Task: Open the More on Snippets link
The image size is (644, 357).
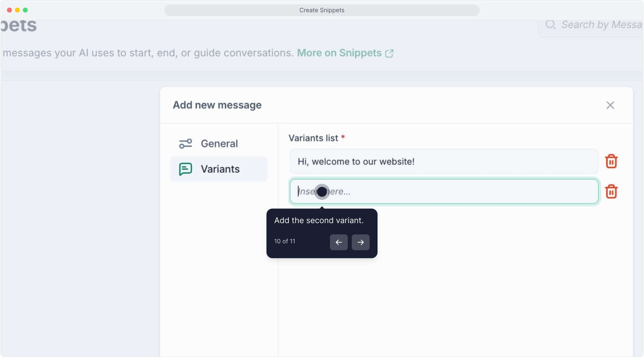Action: tap(339, 53)
